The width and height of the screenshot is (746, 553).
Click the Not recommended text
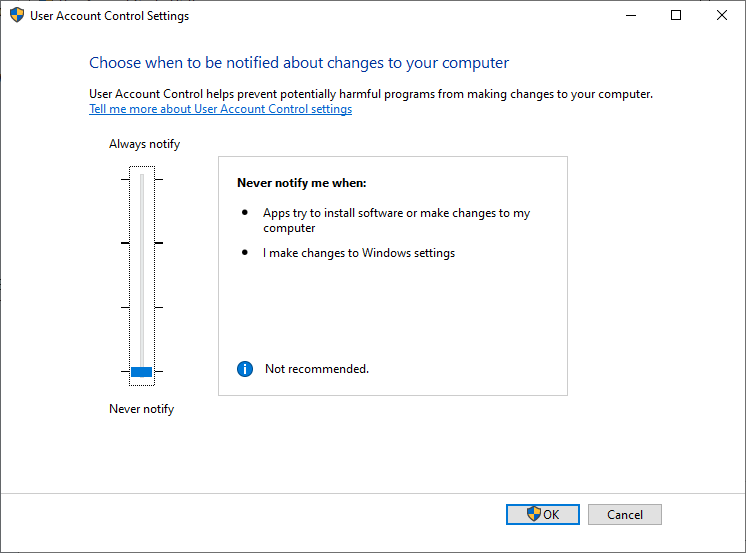tap(316, 369)
